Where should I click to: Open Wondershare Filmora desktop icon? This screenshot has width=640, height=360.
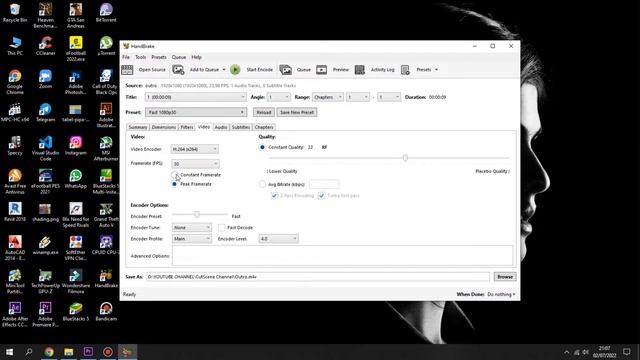[76, 276]
